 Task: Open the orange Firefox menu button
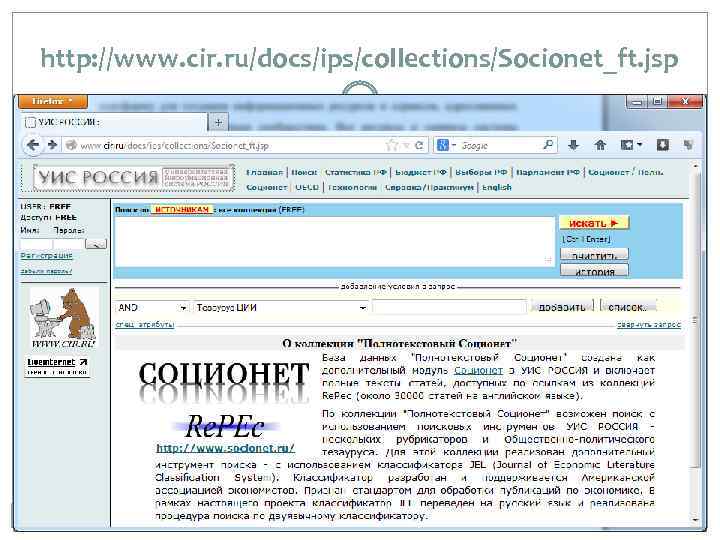click(53, 101)
